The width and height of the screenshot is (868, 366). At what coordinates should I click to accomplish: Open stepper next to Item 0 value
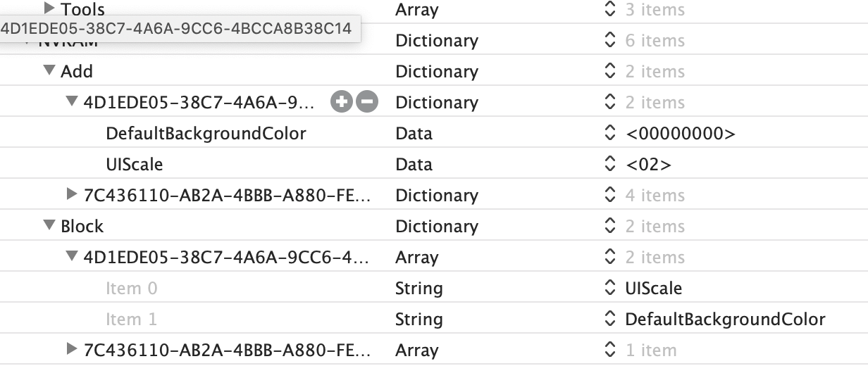611,289
